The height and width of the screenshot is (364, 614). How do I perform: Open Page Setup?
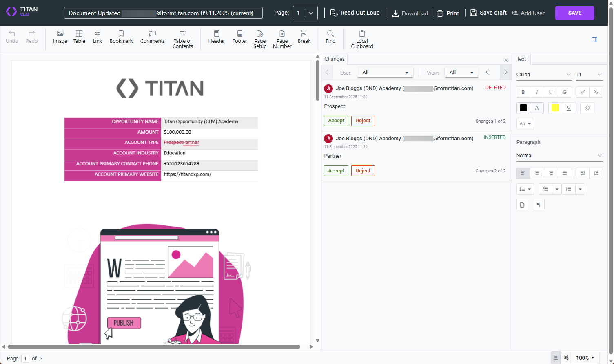260,39
